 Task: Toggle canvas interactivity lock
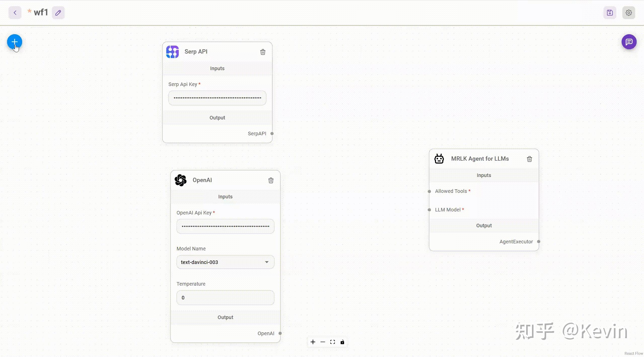342,342
